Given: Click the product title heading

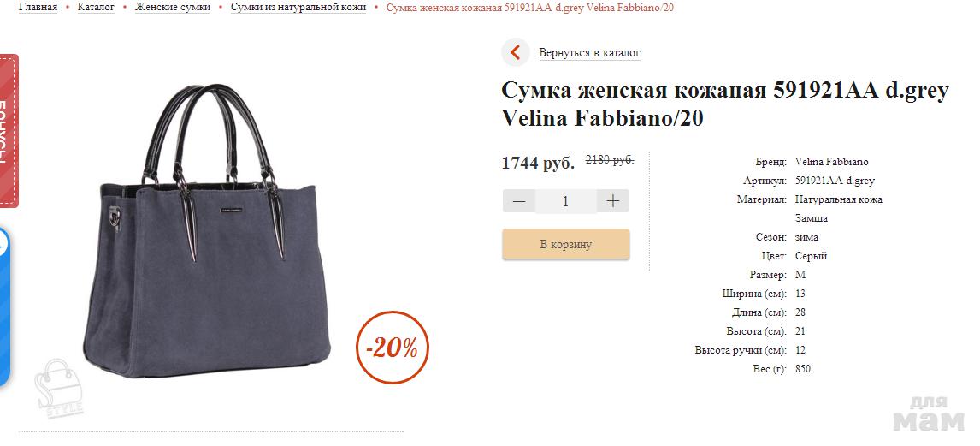Looking at the screenshot, I should pyautogui.click(x=725, y=104).
